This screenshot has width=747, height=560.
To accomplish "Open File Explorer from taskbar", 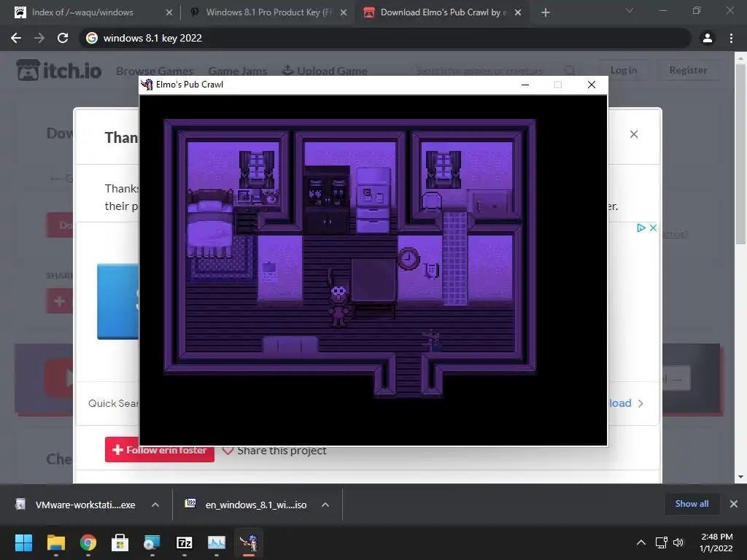I will 55,542.
